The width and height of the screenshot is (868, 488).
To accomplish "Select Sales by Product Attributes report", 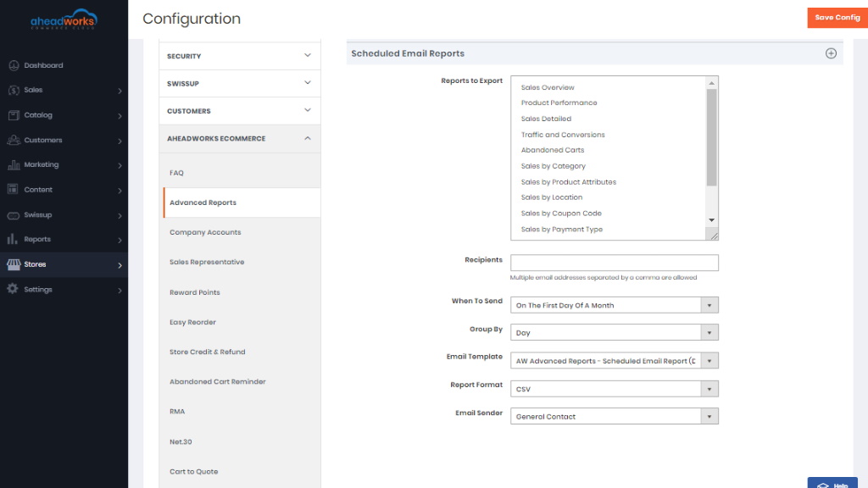I will tap(569, 182).
